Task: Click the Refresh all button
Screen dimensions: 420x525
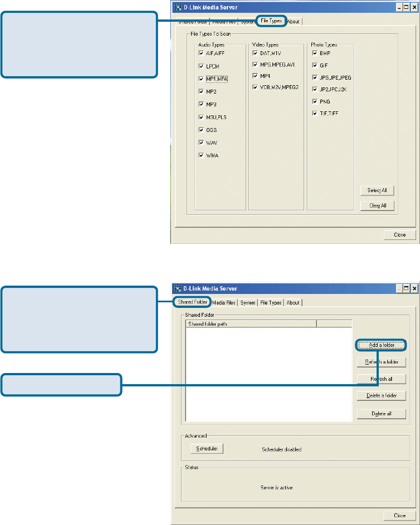Action: point(382,379)
